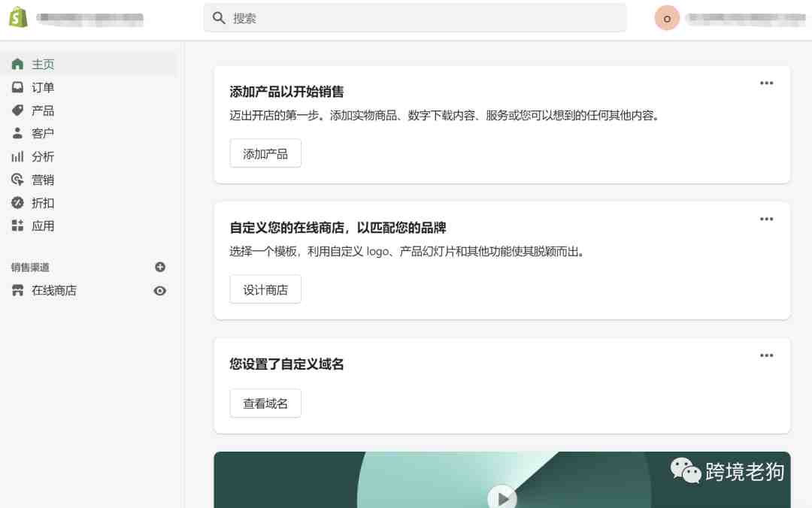Play the video in the green banner
812x508 pixels.
501,497
